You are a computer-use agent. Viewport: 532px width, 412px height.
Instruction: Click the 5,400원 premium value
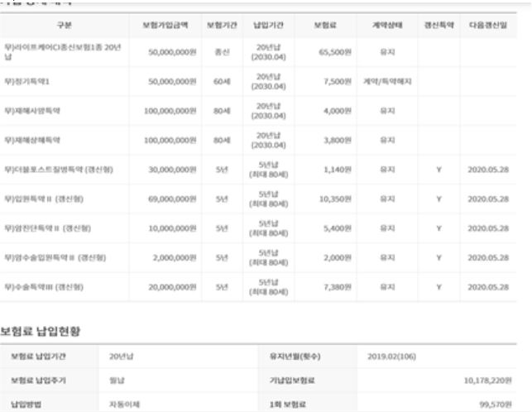coord(338,228)
